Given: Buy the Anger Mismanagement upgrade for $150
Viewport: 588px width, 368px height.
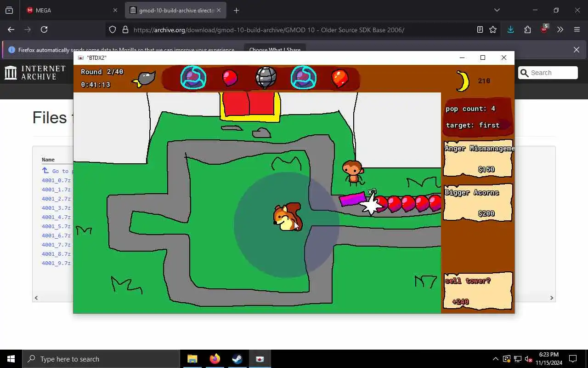Looking at the screenshot, I should 478,159.
